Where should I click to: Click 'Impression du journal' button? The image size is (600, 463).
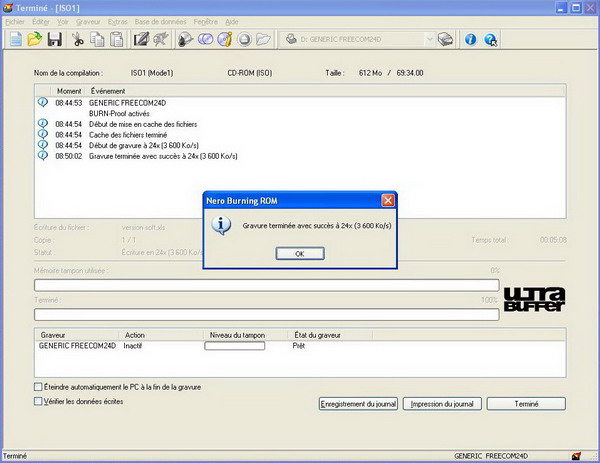(x=442, y=404)
